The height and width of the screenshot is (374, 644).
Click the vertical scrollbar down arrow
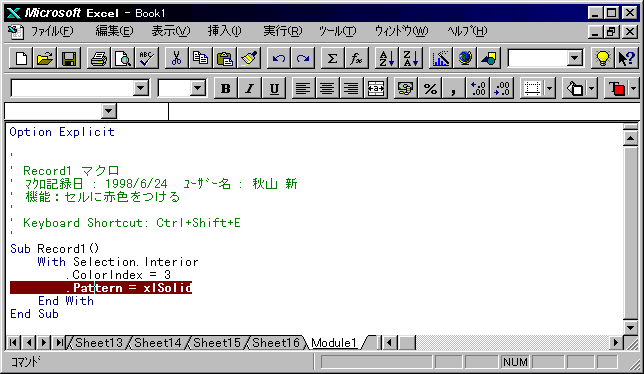point(630,327)
